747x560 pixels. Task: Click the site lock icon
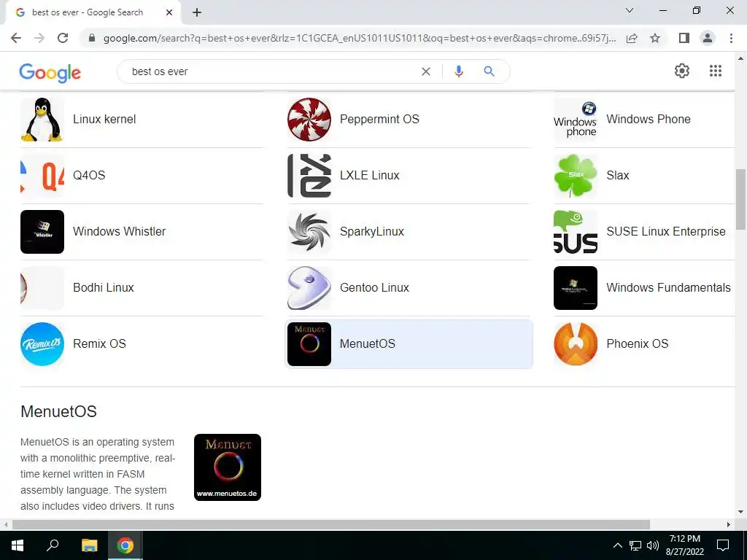click(x=92, y=38)
